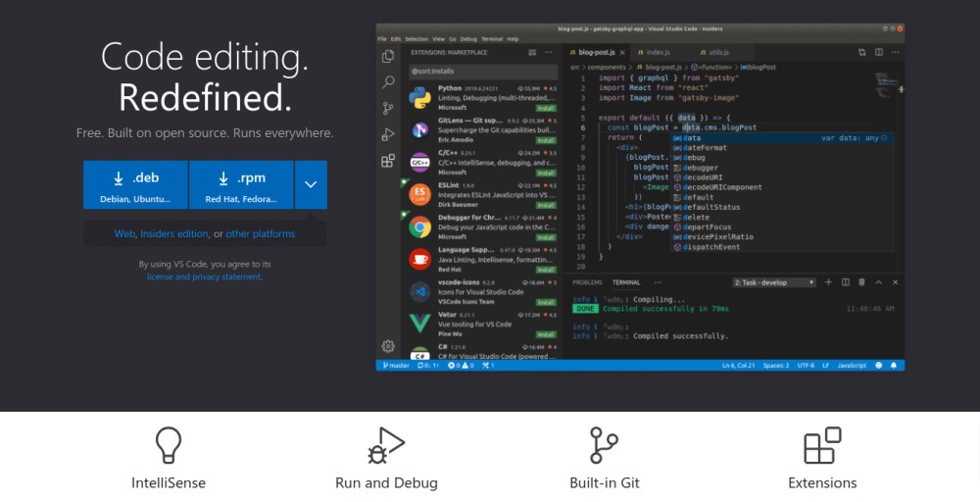Open the Source Control branch icon in activity bar
The height and width of the screenshot is (502, 980).
click(x=388, y=108)
